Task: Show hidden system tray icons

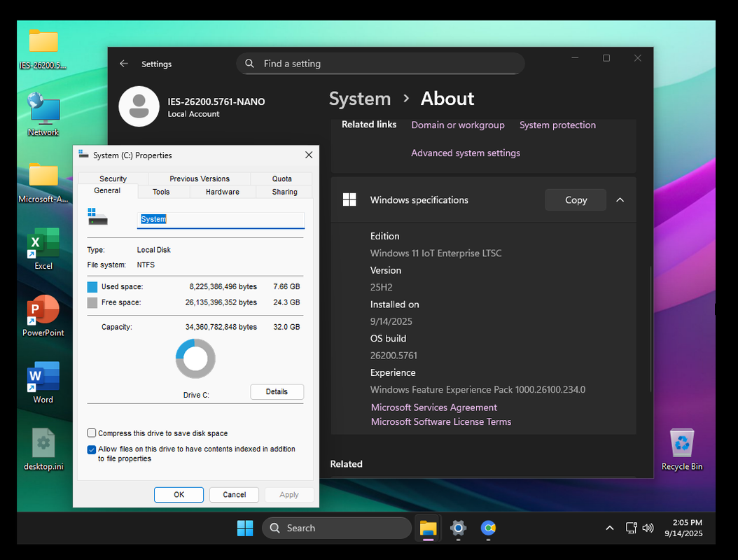Action: tap(609, 528)
